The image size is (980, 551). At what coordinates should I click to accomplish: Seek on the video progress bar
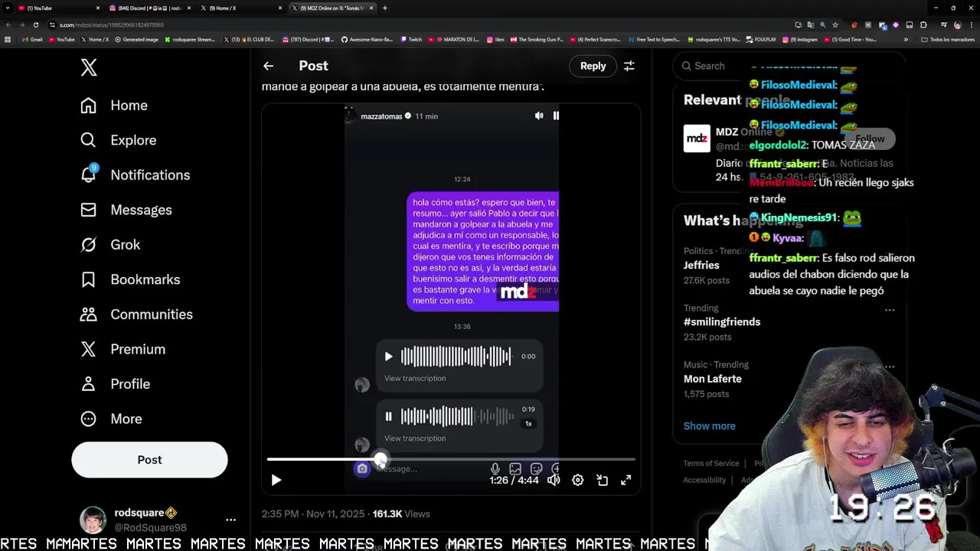(450, 459)
